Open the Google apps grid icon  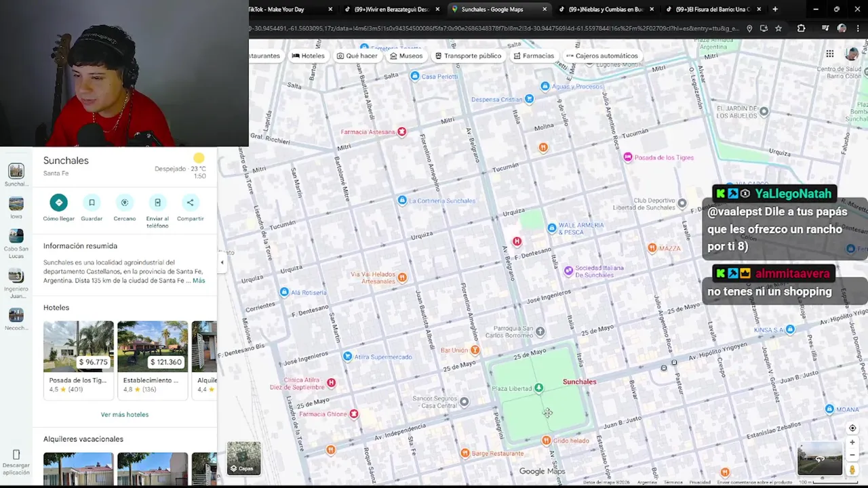(829, 54)
